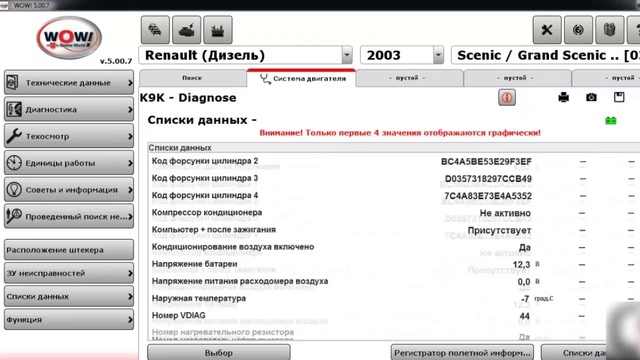Open Проведенный поиск не... menu
The width and height of the screenshot is (640, 360).
[x=69, y=216]
